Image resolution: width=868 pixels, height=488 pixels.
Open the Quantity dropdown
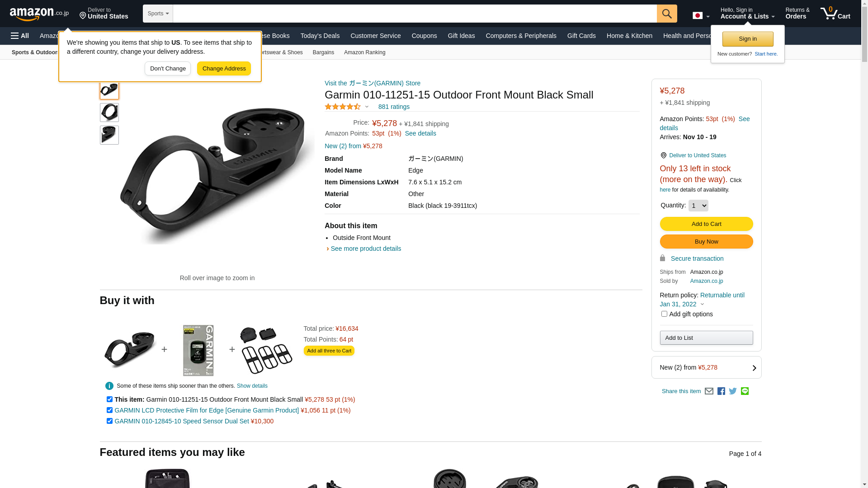698,206
